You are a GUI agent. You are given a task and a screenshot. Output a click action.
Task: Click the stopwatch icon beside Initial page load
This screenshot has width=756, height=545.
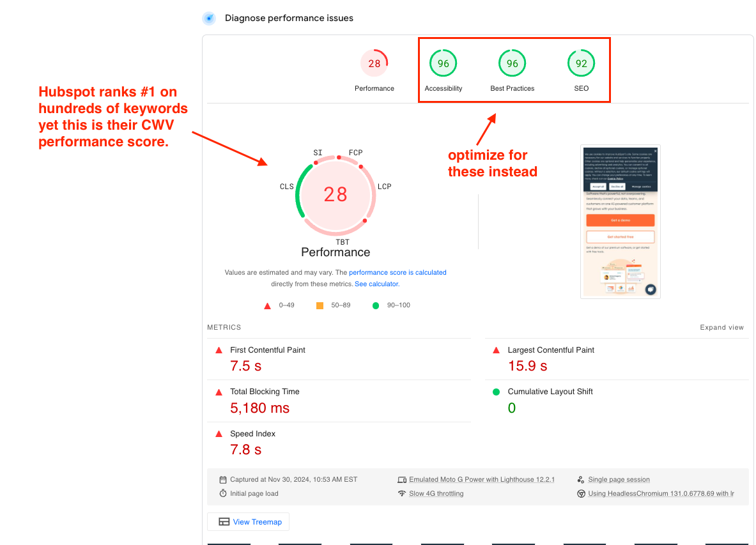pyautogui.click(x=223, y=493)
